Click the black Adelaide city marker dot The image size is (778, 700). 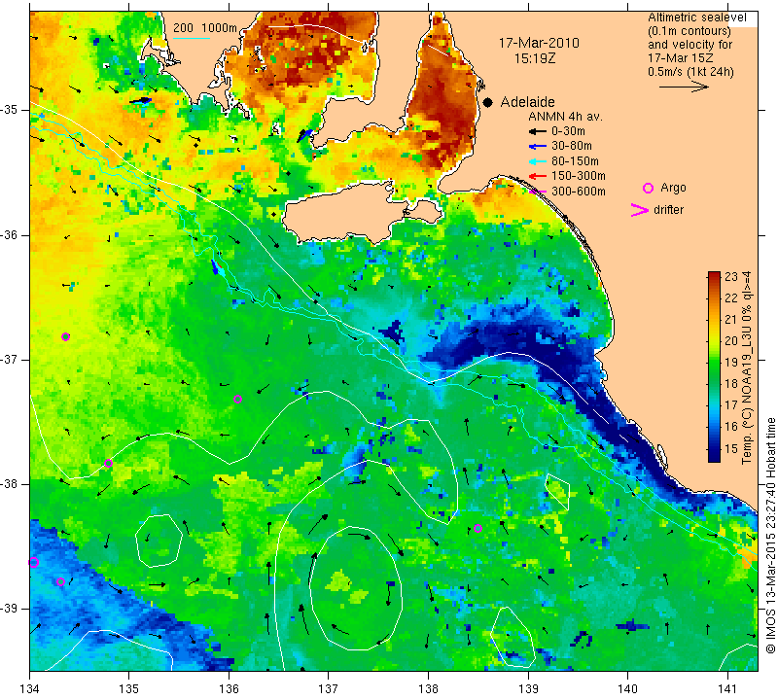click(488, 102)
